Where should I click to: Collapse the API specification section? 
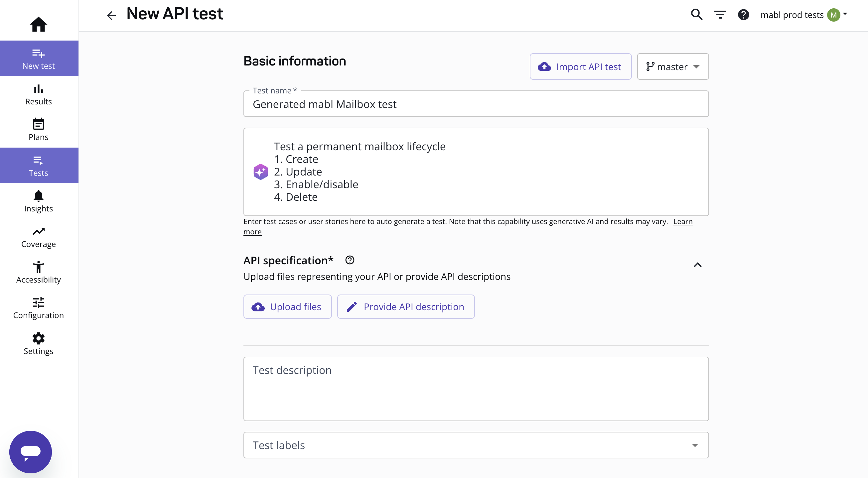(697, 265)
